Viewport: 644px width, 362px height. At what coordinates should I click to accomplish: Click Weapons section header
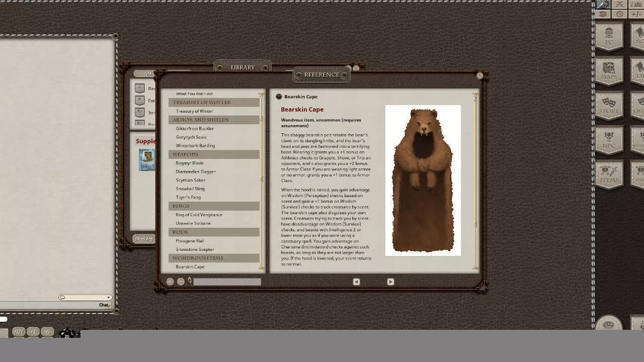click(x=214, y=154)
